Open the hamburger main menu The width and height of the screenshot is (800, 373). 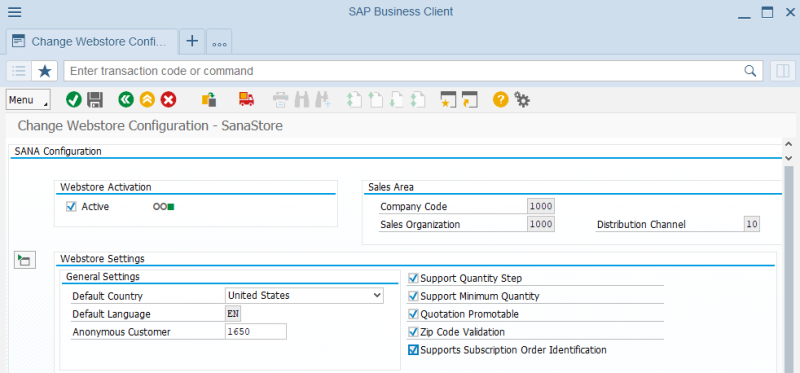15,12
